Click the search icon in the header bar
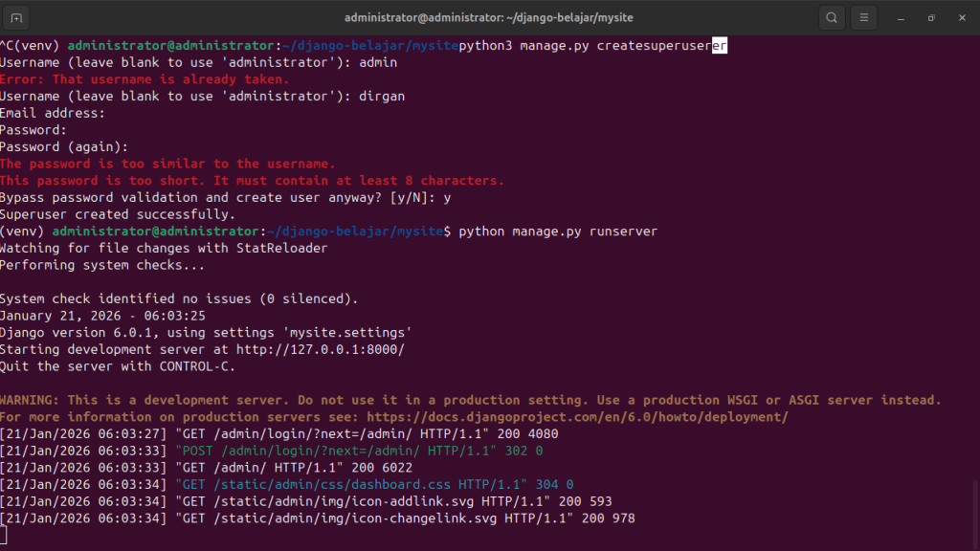980x551 pixels. 832,17
